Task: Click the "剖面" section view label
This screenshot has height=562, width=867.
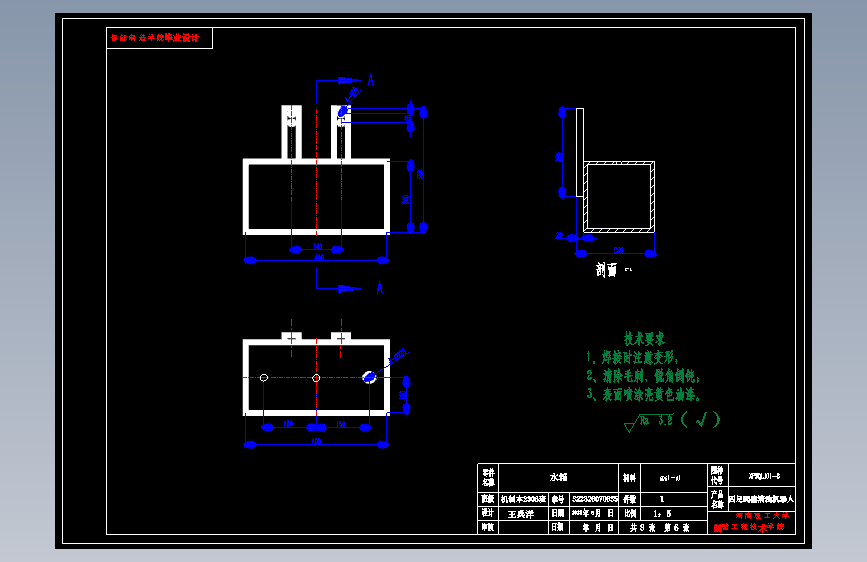Action: coord(606,270)
